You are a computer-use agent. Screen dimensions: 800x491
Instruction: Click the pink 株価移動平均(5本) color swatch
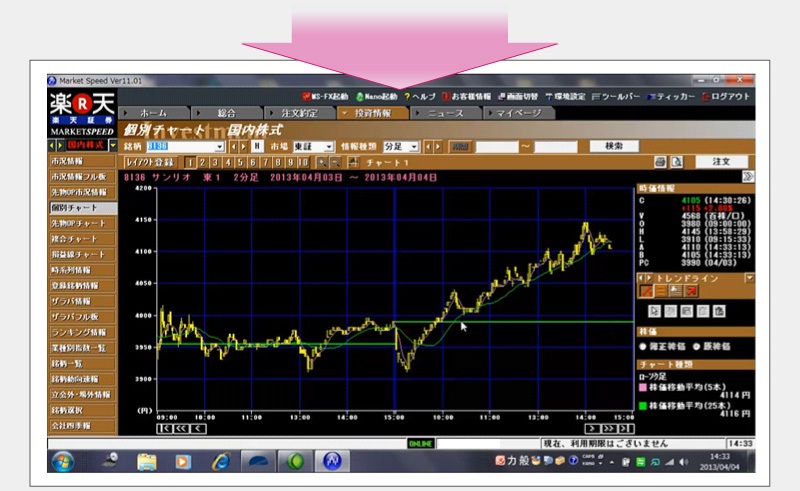tap(643, 387)
